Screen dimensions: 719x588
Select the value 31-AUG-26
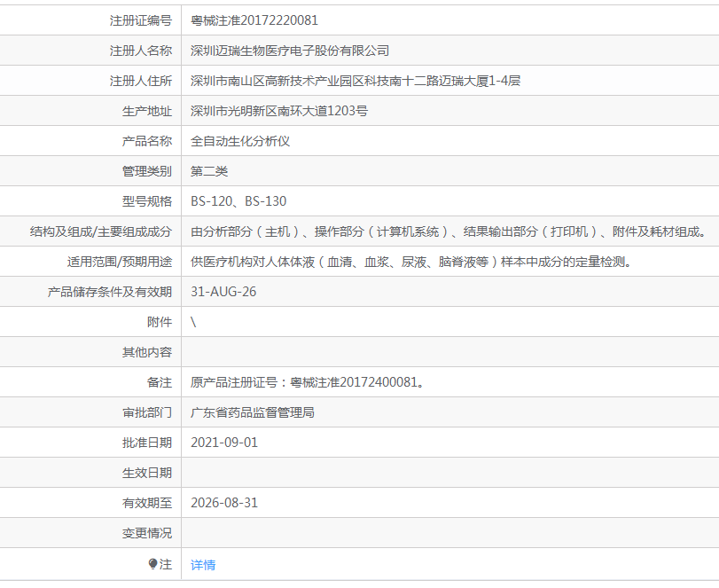[223, 292]
